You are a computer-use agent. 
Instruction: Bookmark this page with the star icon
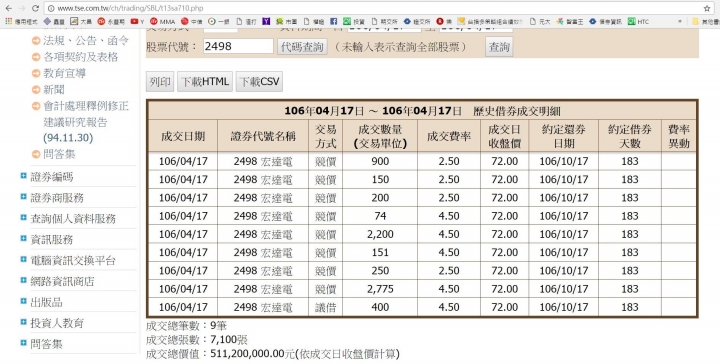(707, 8)
